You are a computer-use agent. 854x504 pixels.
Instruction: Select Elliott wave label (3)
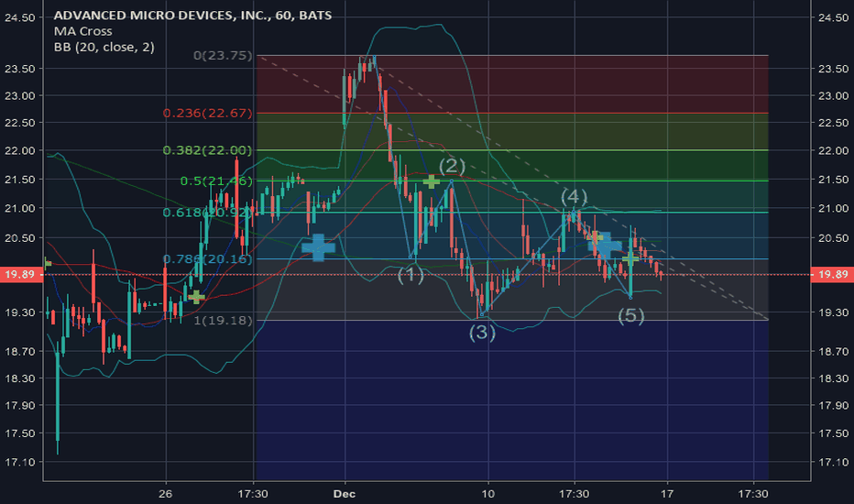(483, 333)
